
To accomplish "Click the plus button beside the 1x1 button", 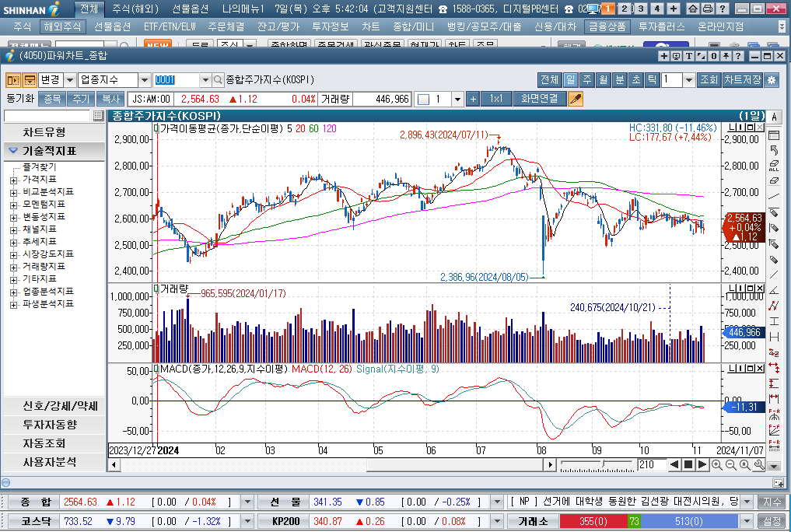I will pos(473,99).
